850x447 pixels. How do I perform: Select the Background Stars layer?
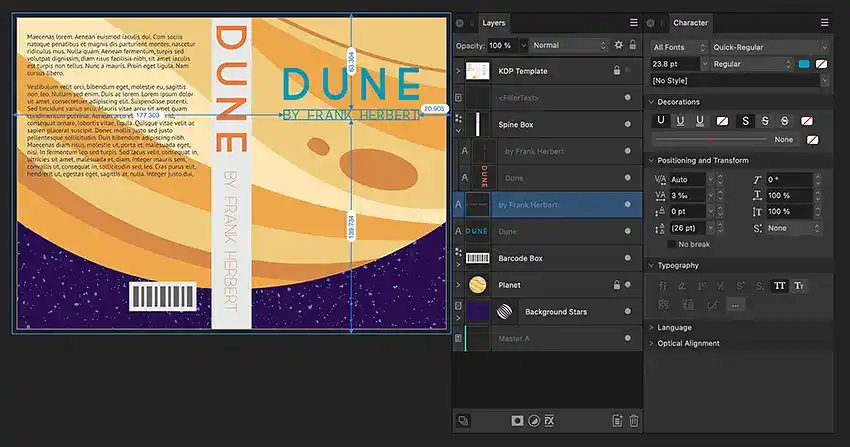click(548, 312)
